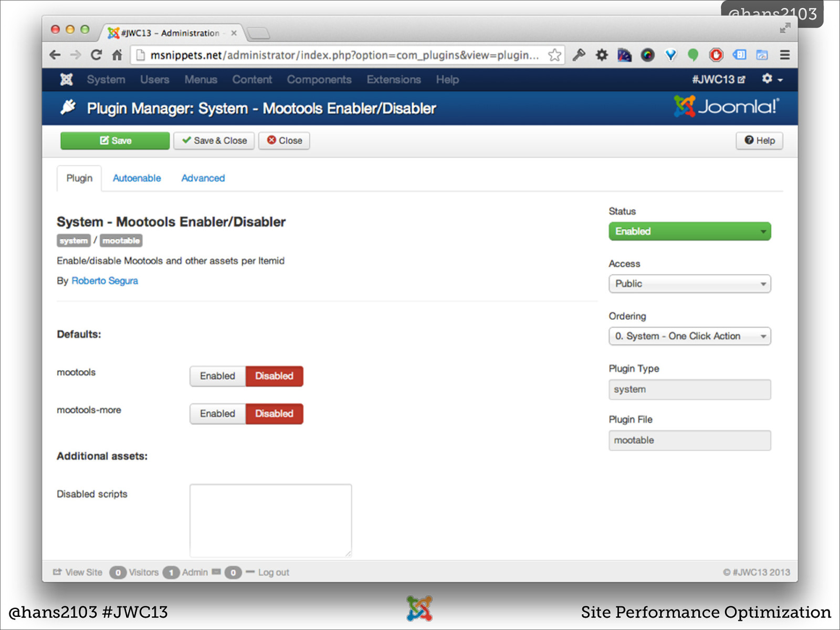Screen dimensions: 840x630
Task: Click the address bar URL field
Action: (344, 55)
